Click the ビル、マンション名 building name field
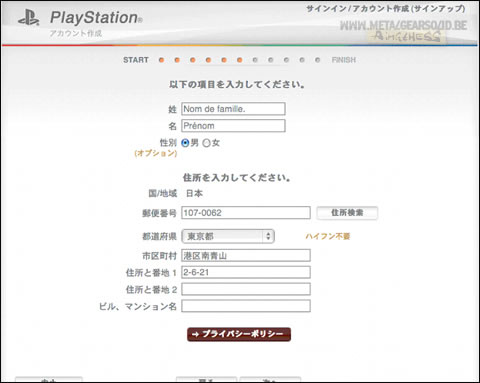 tap(246, 306)
